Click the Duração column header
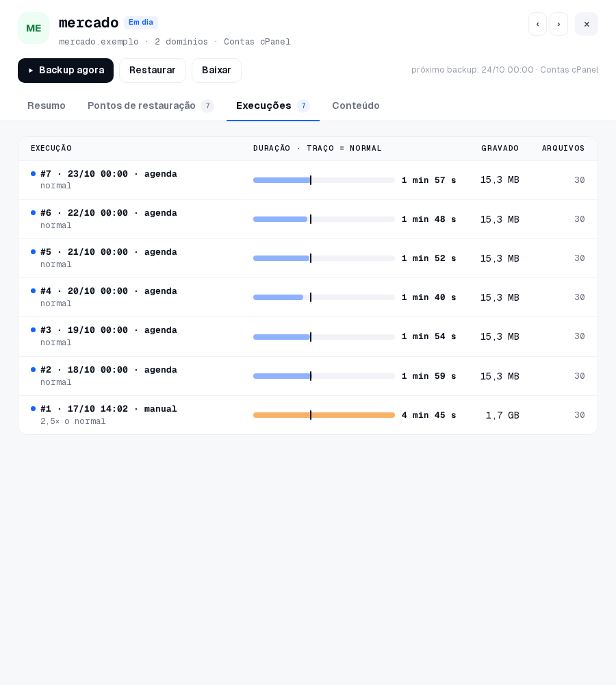 318,148
